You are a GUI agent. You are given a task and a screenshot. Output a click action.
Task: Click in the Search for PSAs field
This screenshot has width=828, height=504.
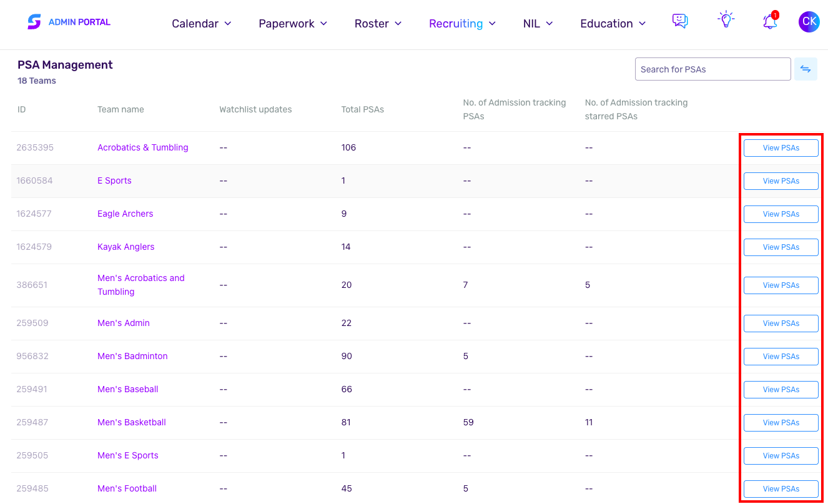point(713,69)
